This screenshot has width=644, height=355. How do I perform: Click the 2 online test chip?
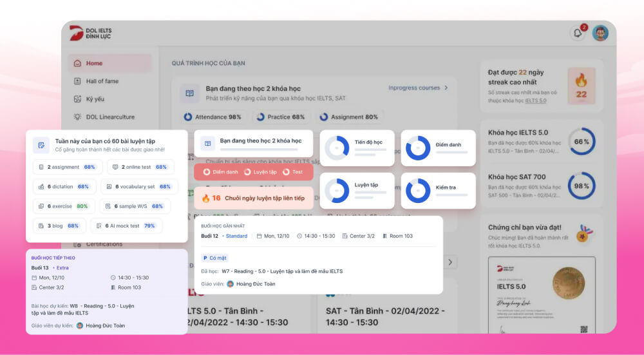[140, 168]
